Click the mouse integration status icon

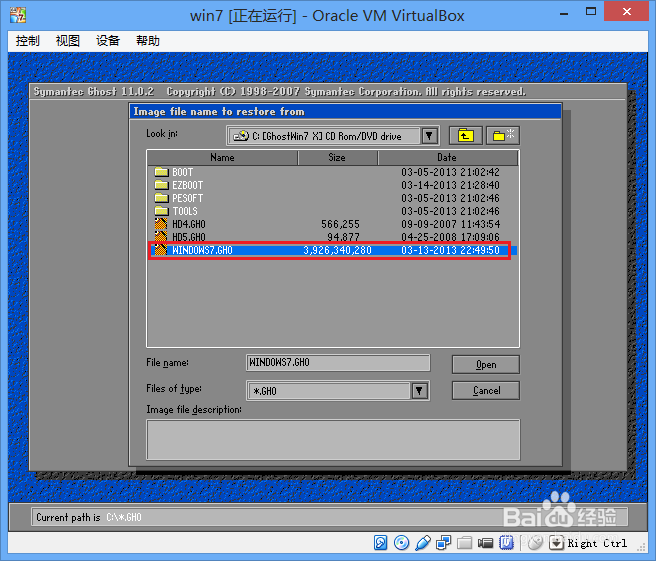[535, 543]
